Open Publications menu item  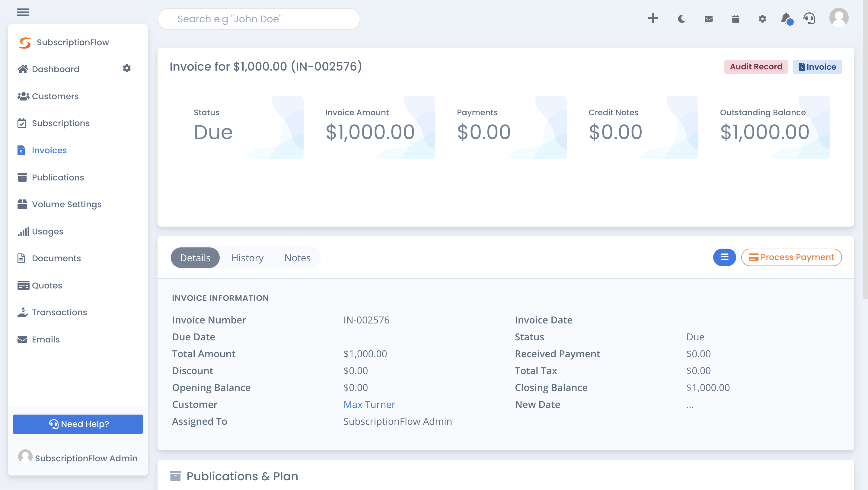point(58,177)
